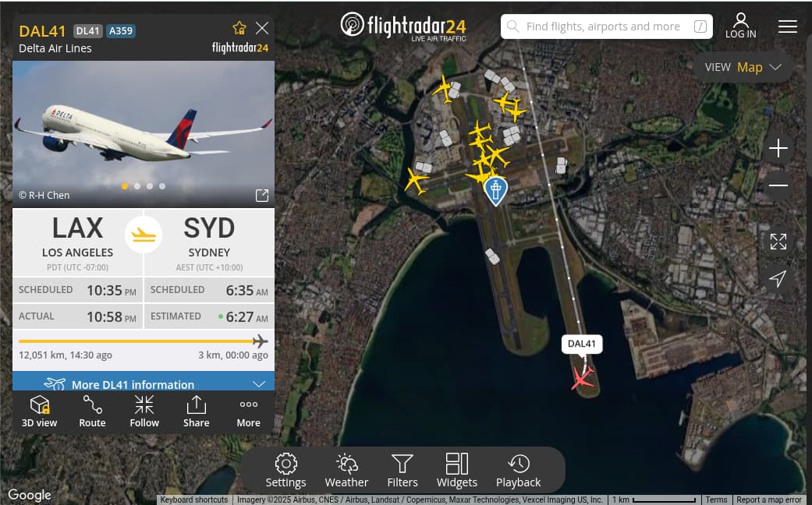
Task: Toggle the favorite star for DAL41
Action: pyautogui.click(x=239, y=28)
